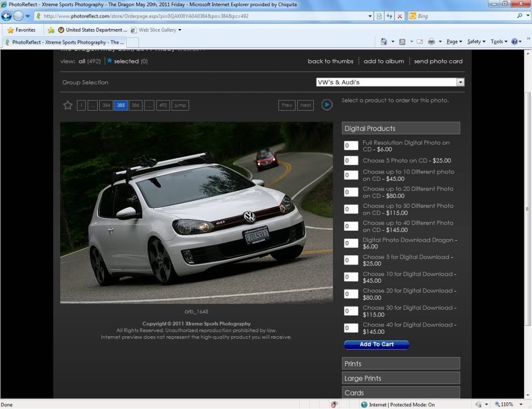Set quantity for Choose 5 Photo on CD
532x409 pixels.
point(351,161)
